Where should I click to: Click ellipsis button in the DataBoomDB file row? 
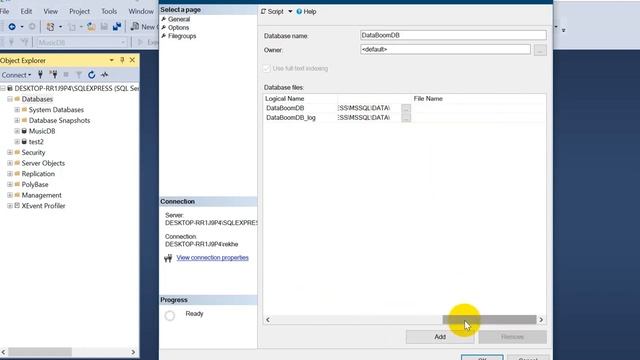tap(406, 108)
